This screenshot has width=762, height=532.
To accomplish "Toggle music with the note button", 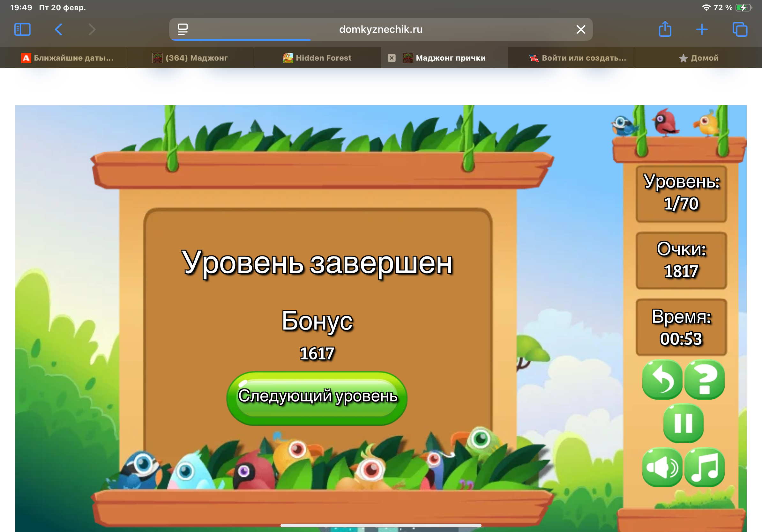I will [704, 467].
